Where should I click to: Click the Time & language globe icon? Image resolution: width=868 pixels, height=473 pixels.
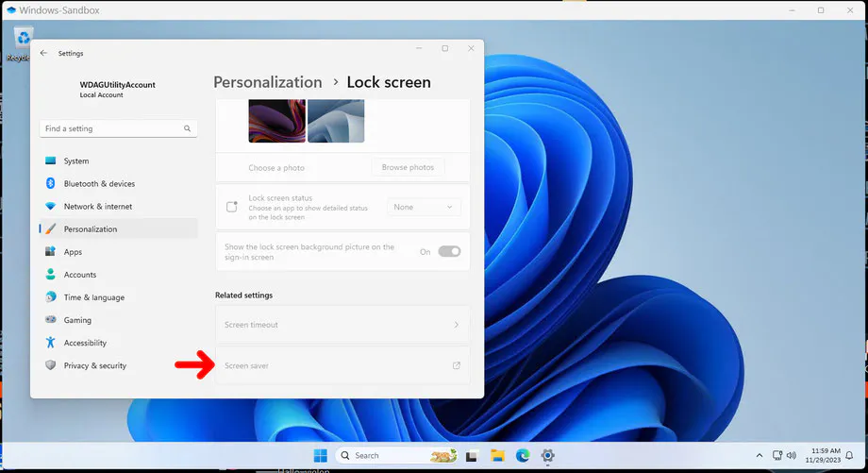point(50,296)
